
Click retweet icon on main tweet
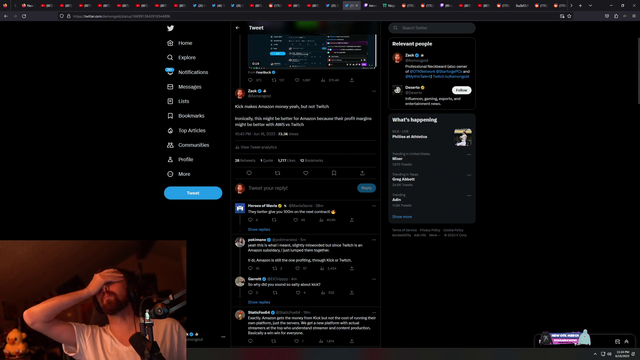click(x=278, y=173)
